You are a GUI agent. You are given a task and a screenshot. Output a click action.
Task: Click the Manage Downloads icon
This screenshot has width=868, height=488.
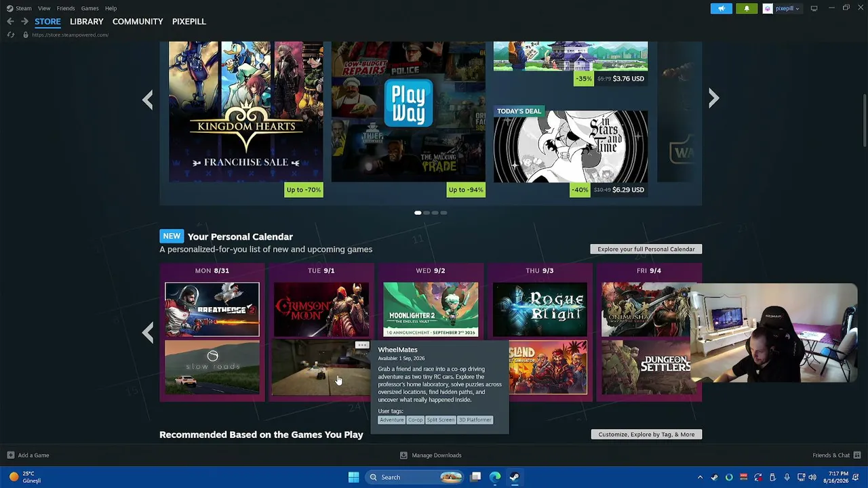[403, 455]
